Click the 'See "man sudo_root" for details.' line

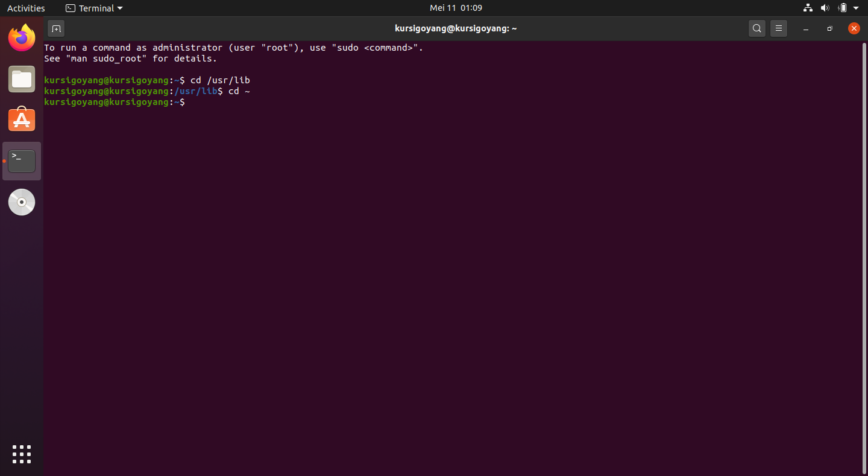(130, 59)
